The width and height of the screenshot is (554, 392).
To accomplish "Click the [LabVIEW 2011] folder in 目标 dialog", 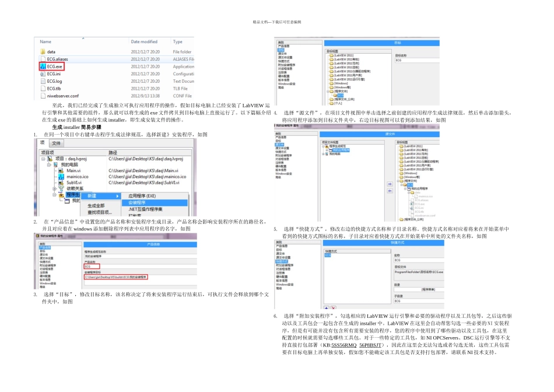I will point(341,55).
